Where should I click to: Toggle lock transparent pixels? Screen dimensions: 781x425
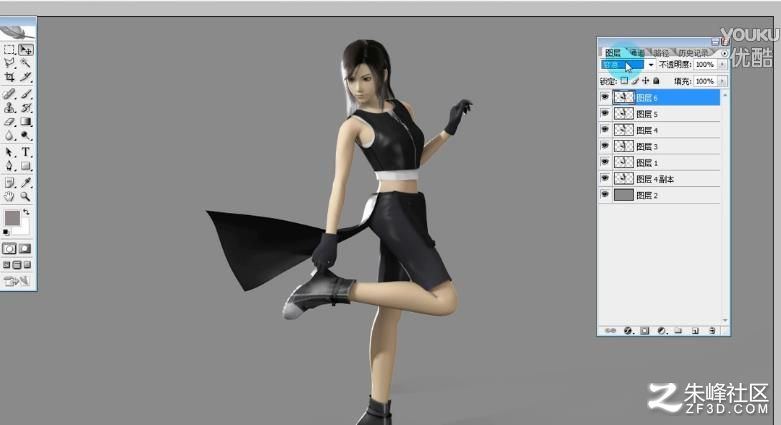click(x=625, y=81)
